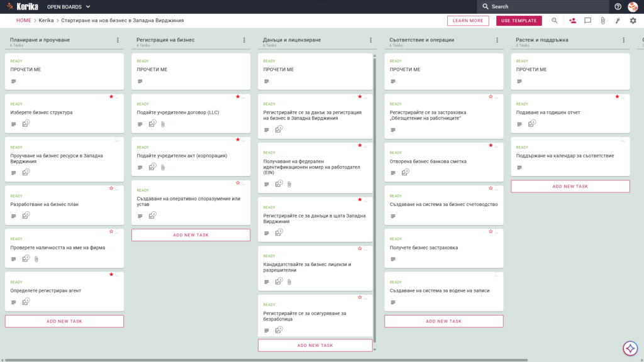
Task: Click the LEARN MORE button
Action: click(468, 21)
